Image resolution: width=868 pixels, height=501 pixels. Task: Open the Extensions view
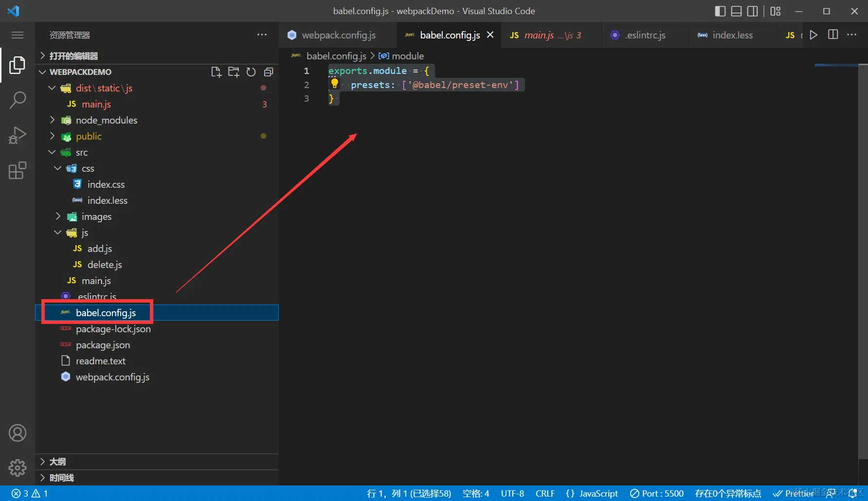click(x=17, y=170)
